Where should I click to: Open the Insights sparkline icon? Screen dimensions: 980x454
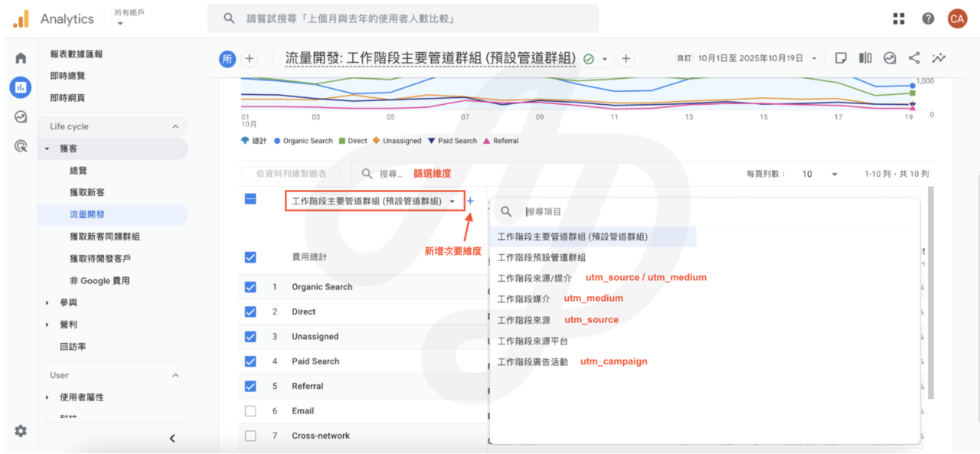point(939,58)
